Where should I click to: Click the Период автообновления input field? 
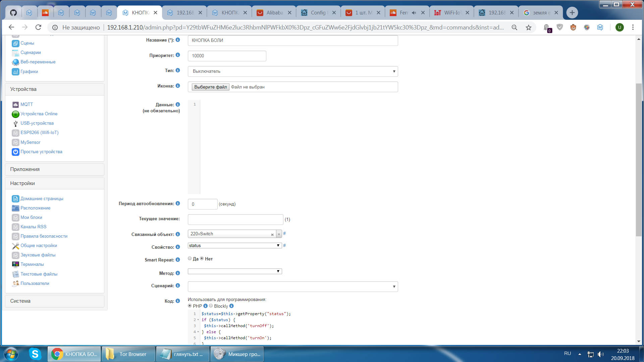tap(203, 204)
